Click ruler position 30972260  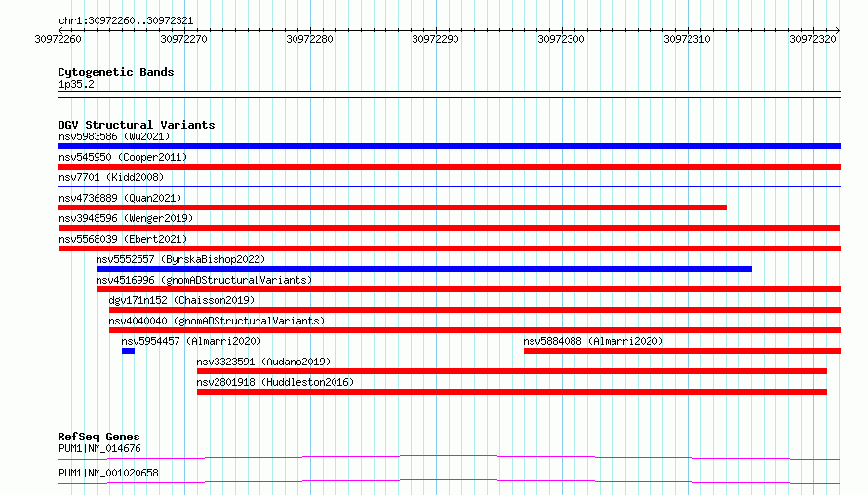click(x=59, y=39)
